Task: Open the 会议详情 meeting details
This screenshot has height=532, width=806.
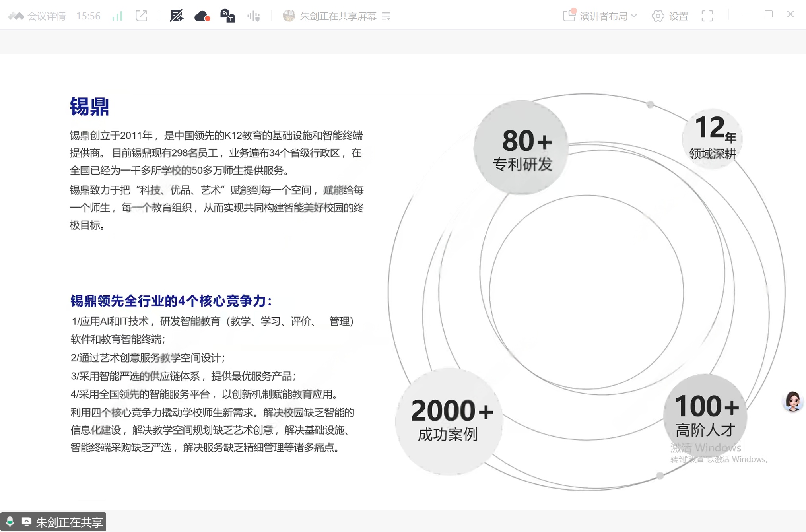Action: pyautogui.click(x=46, y=16)
